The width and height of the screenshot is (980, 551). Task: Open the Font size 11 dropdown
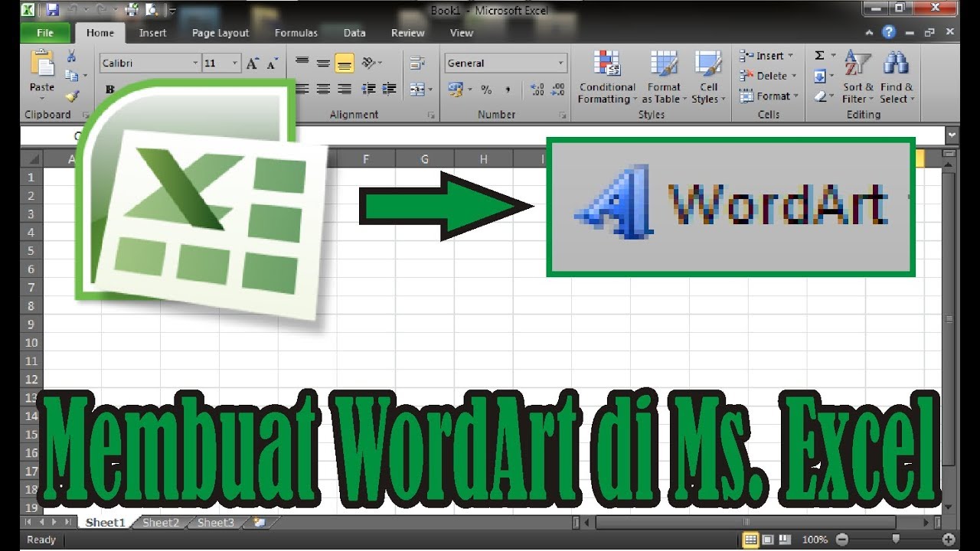click(x=235, y=64)
